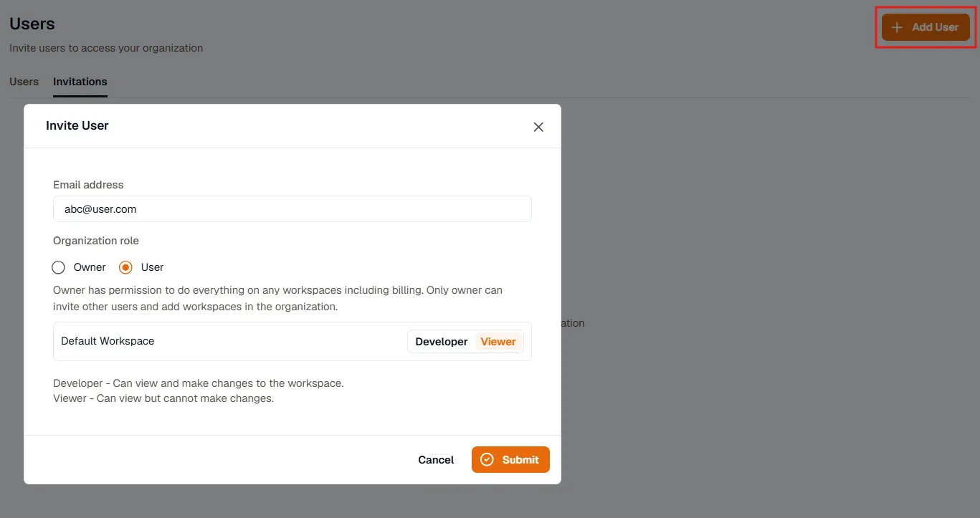Set Default Workspace role to Viewer
This screenshot has width=980, height=518.
pos(498,342)
